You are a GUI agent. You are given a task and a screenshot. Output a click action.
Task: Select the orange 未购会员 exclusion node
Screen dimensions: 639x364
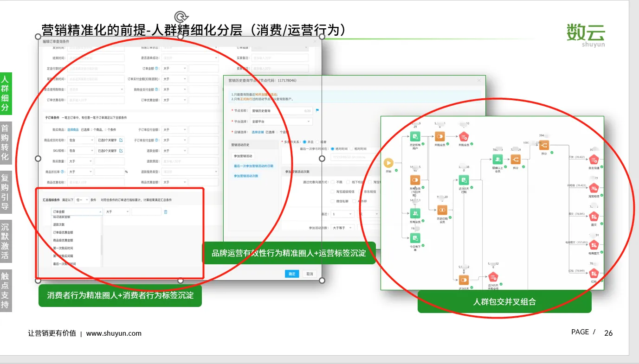pyautogui.click(x=439, y=137)
